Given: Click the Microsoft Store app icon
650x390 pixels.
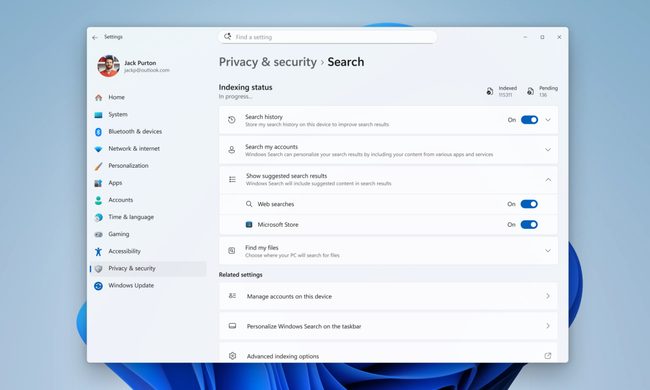Looking at the screenshot, I should [249, 225].
